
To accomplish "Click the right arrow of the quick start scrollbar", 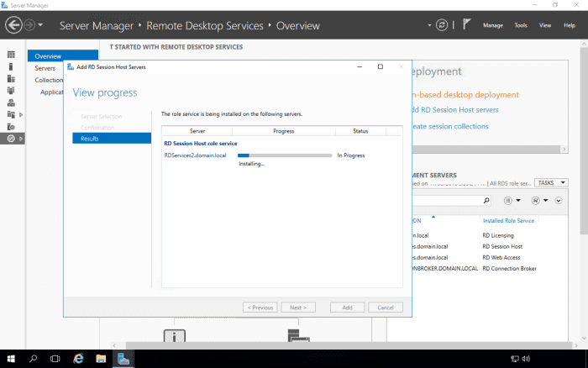I will [x=564, y=150].
